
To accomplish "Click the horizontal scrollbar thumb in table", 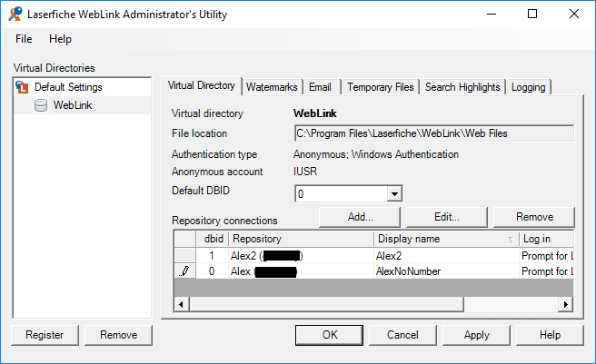I will click(326, 304).
